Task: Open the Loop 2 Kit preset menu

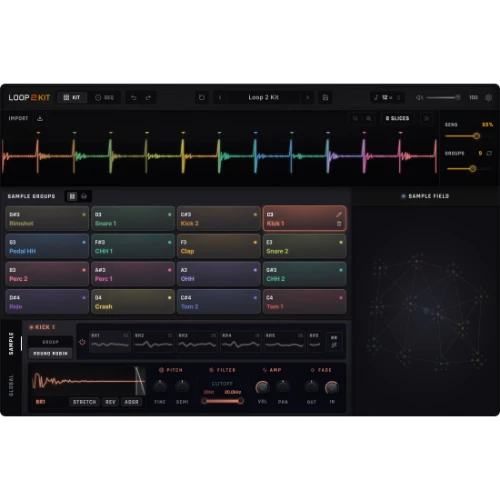Action: pos(263,97)
